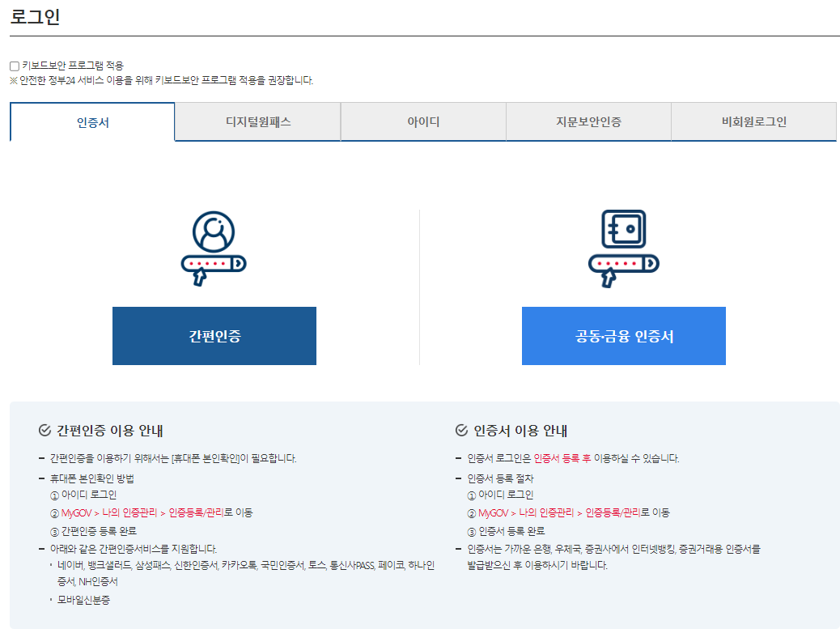
Task: Click the 간편인증 login button
Action: 214,335
